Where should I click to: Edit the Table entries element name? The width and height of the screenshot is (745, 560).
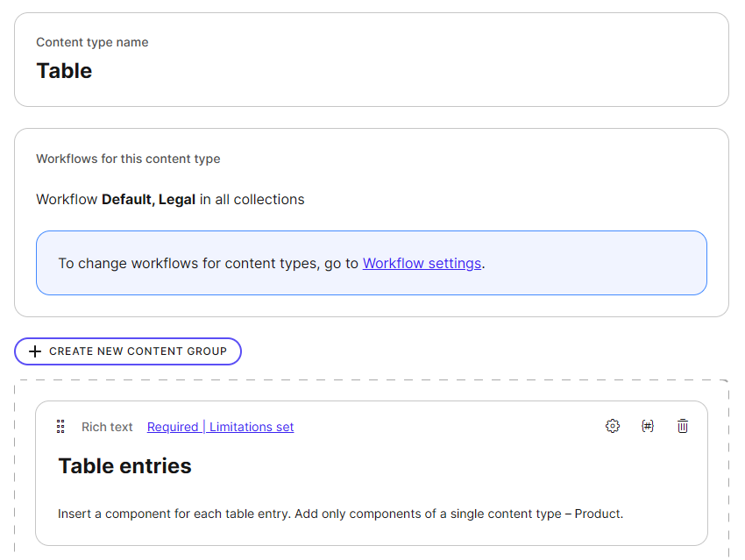(125, 466)
